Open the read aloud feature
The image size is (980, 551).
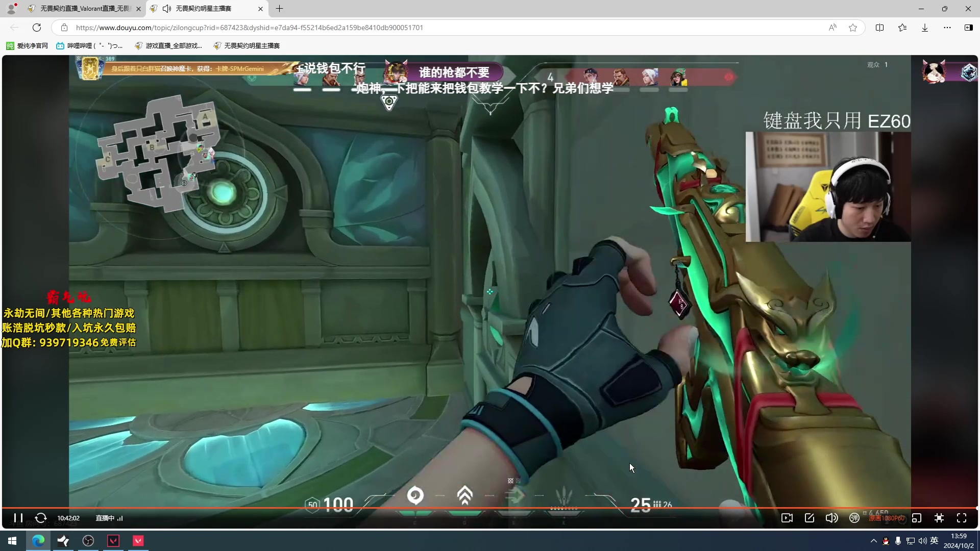[832, 28]
